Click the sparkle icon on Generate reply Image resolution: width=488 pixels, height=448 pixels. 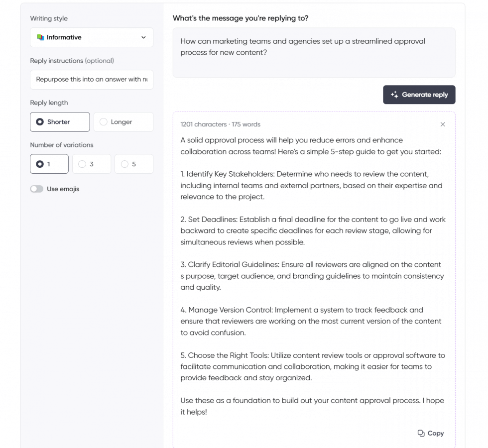pyautogui.click(x=393, y=95)
